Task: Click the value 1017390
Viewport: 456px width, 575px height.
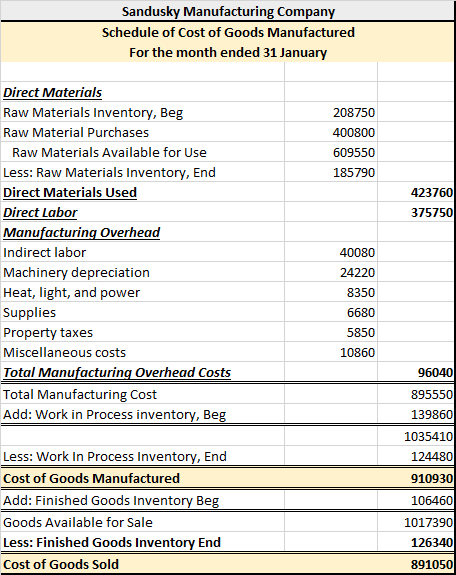Action: (428, 522)
